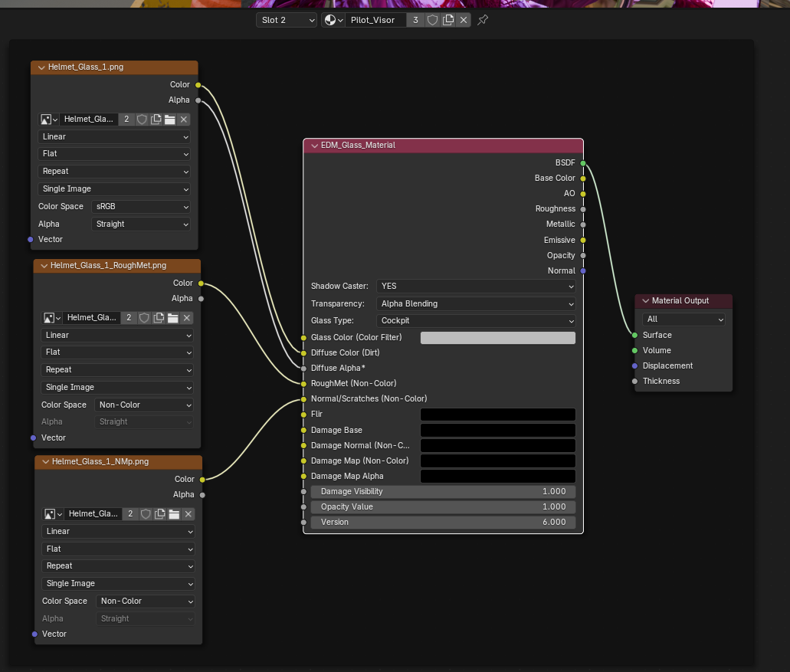The width and height of the screenshot is (790, 672).
Task: Unlink image X in Helmet_Glass_1.png node
Action: pos(184,120)
